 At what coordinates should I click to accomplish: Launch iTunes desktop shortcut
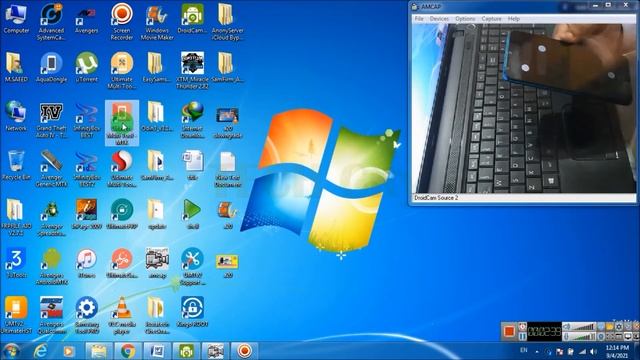pos(87,263)
